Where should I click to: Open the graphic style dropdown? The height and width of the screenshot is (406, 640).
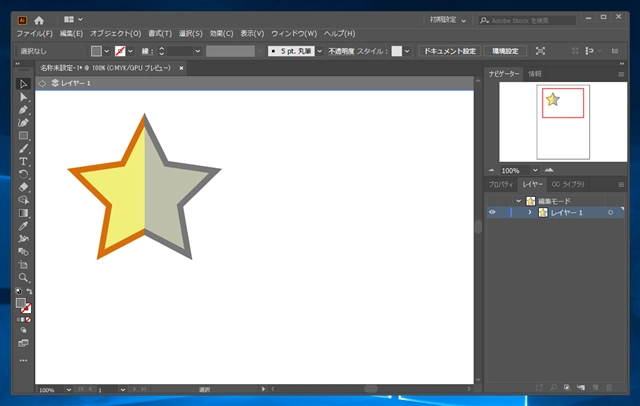(x=407, y=51)
